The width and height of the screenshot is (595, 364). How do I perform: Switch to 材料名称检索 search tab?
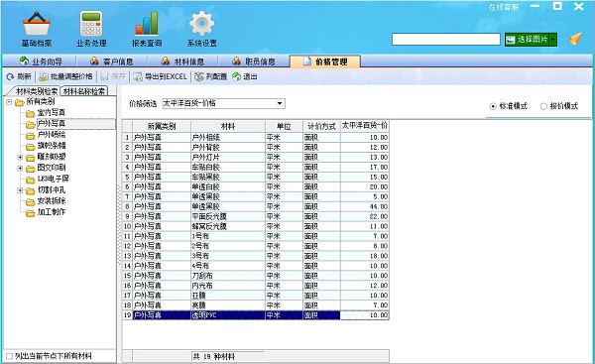coord(84,91)
